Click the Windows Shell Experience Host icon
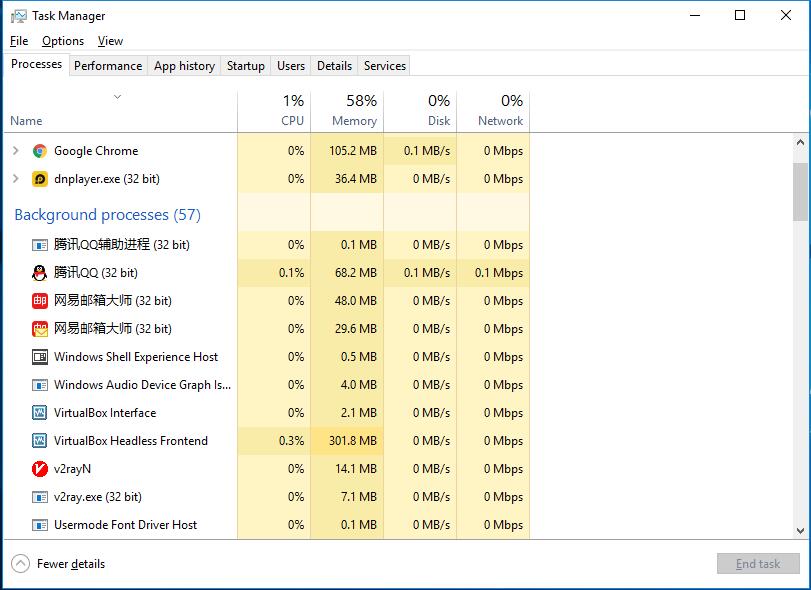 pos(40,357)
